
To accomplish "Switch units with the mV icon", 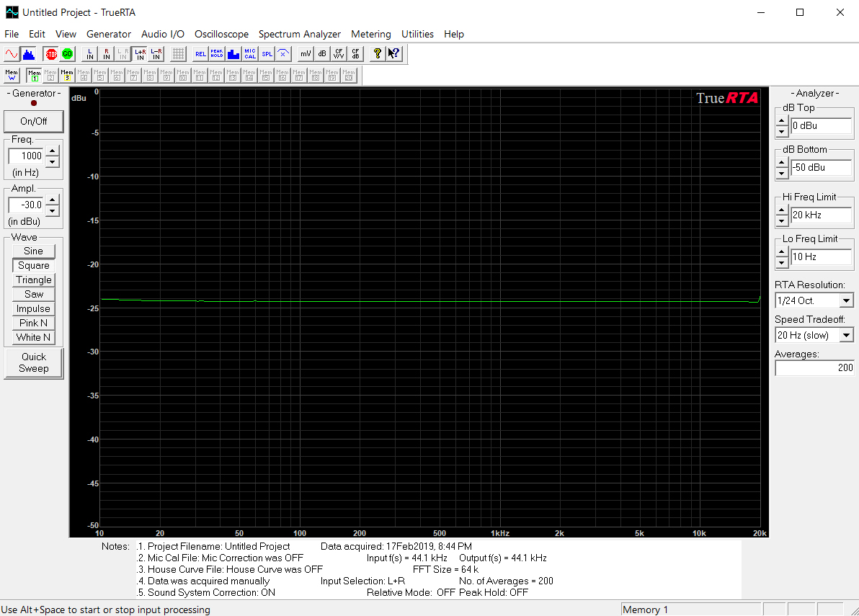I will point(306,53).
